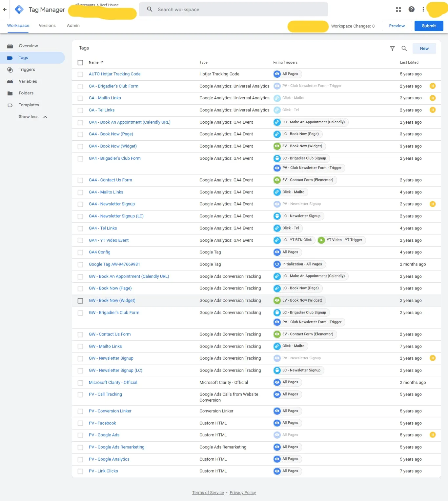Click the Initialization - All Pages trigger icon

point(277,264)
